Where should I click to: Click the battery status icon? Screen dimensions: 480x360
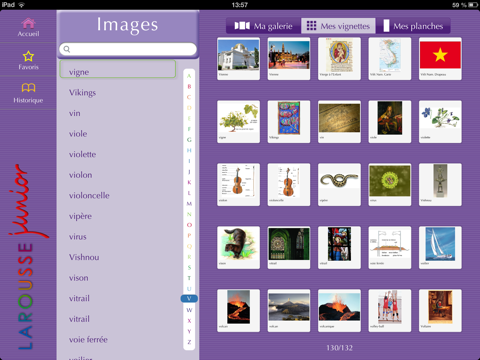coord(473,5)
